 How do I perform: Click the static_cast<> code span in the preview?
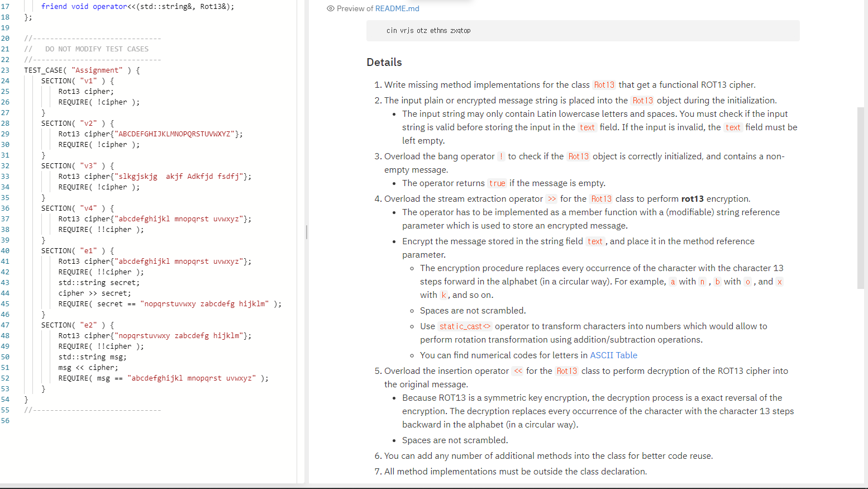click(464, 326)
